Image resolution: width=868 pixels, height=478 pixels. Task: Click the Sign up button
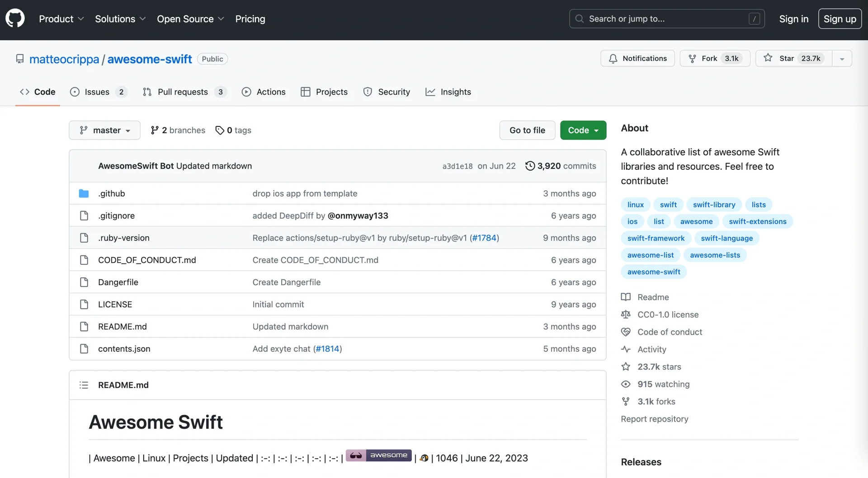pos(840,19)
